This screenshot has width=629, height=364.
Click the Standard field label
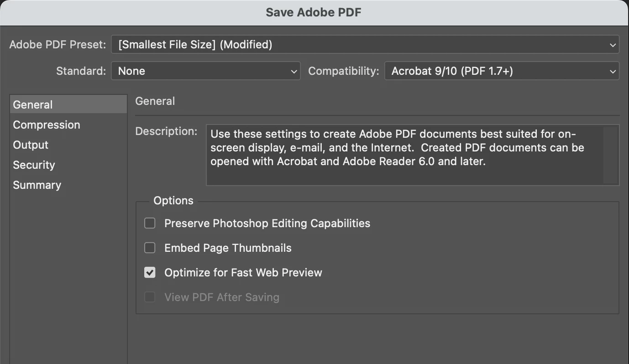tap(81, 71)
